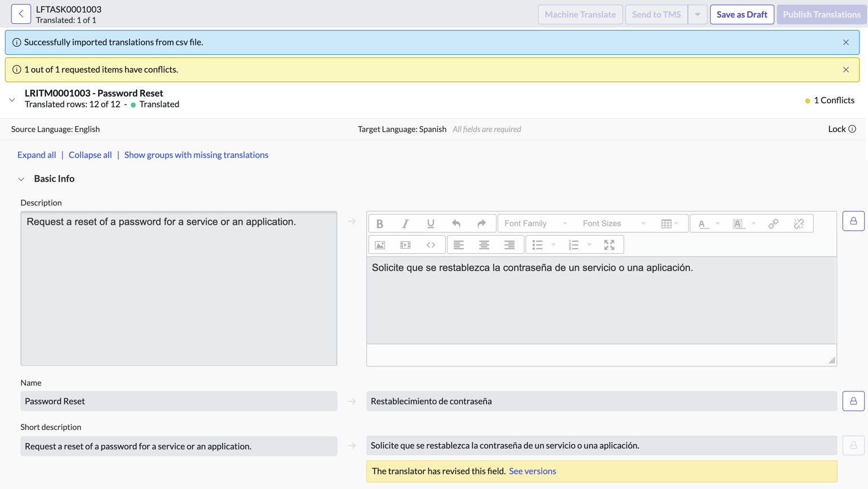
Task: Lock the Name translation field
Action: coord(853,401)
